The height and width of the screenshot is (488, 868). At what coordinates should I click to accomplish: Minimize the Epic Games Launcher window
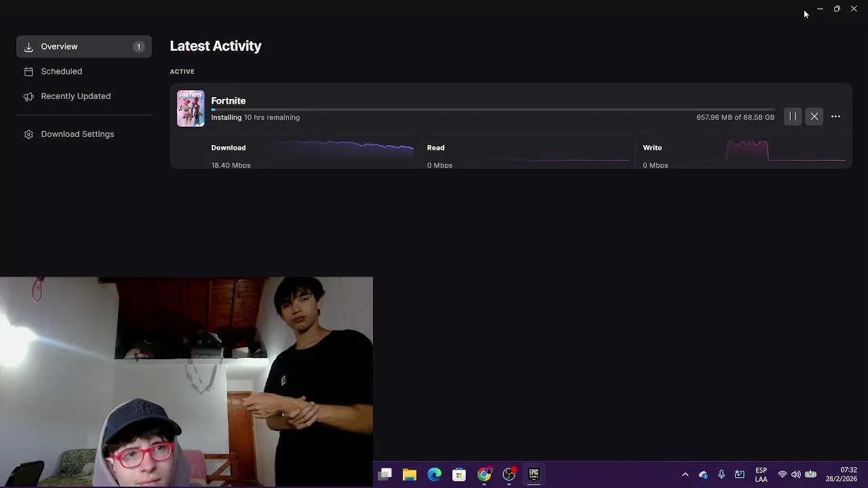[x=820, y=9]
